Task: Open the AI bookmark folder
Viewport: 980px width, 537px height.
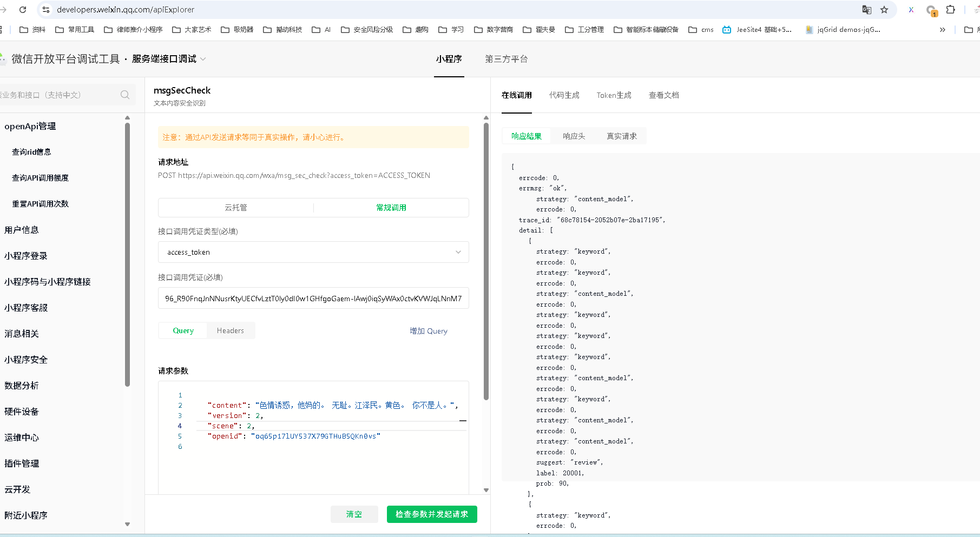Action: click(321, 30)
